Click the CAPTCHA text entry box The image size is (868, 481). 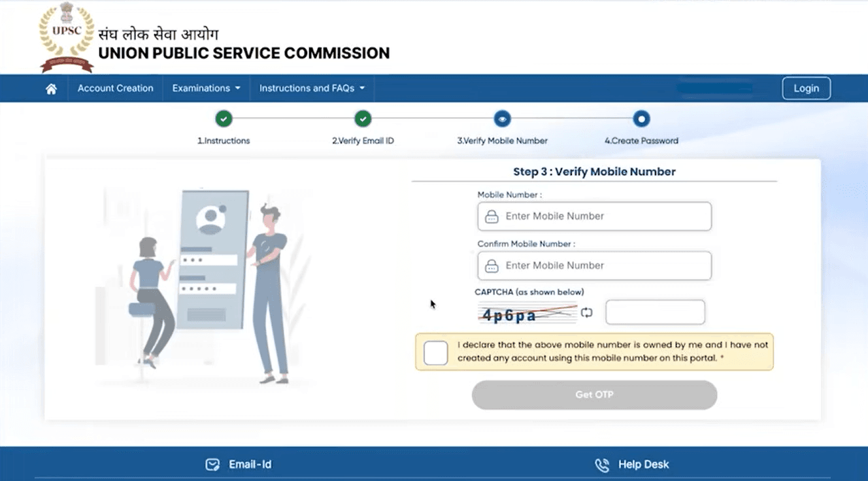point(654,312)
